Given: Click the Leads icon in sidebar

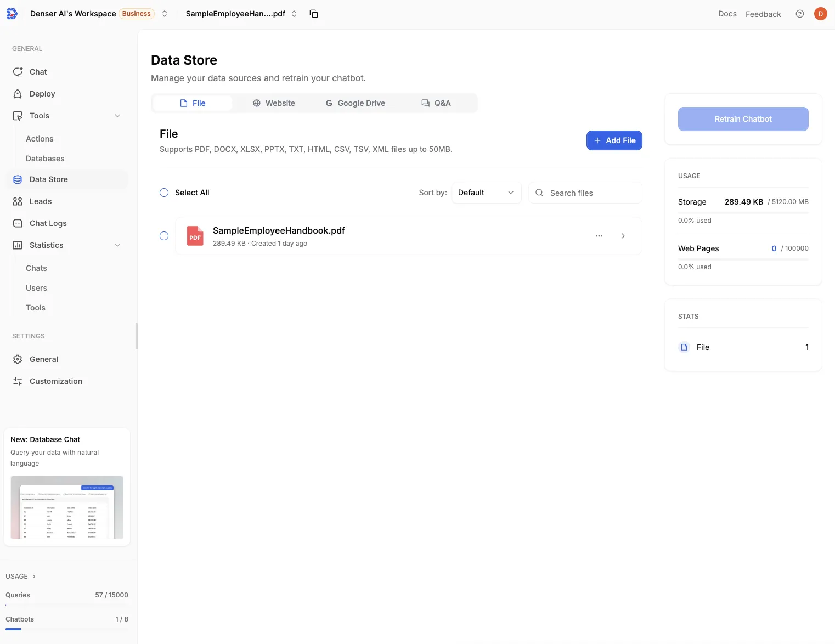Looking at the screenshot, I should [x=17, y=201].
